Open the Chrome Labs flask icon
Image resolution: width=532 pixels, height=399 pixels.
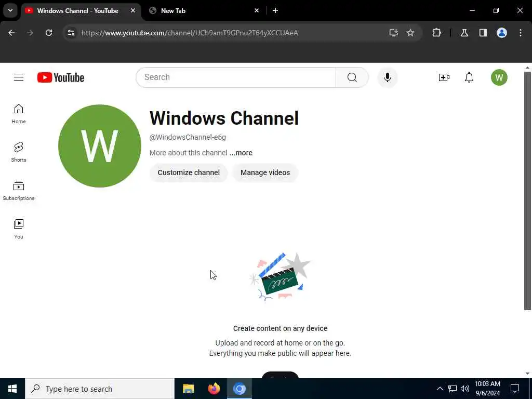[x=464, y=33]
